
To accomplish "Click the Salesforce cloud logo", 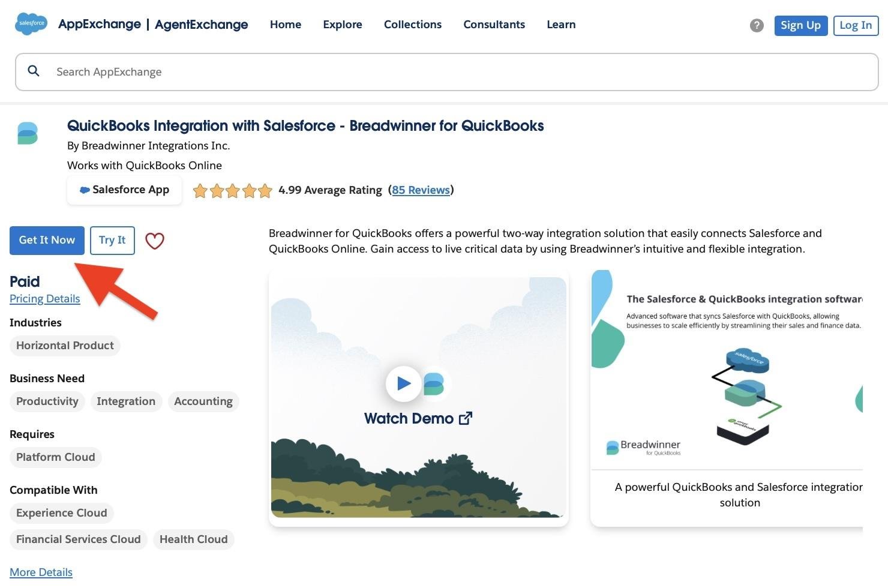I will pos(31,24).
